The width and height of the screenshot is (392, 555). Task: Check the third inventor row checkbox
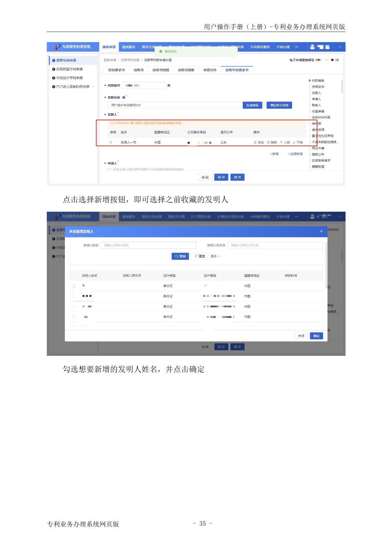tap(74, 307)
